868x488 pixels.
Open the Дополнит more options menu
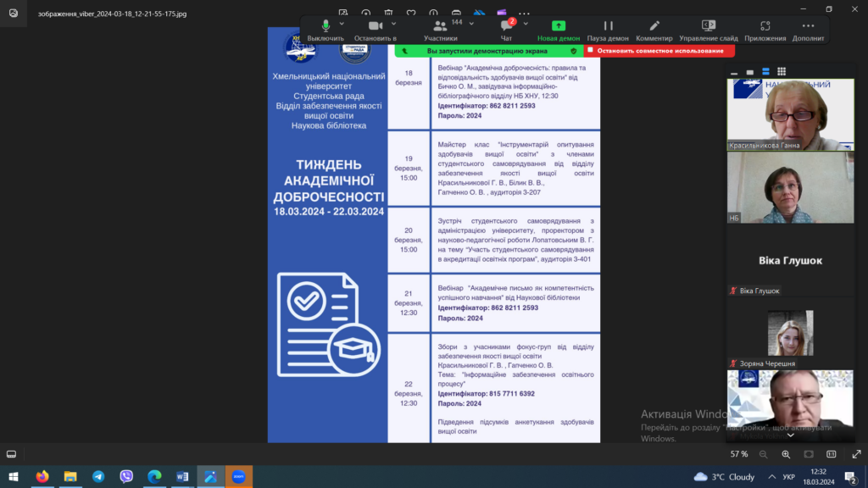coord(808,26)
